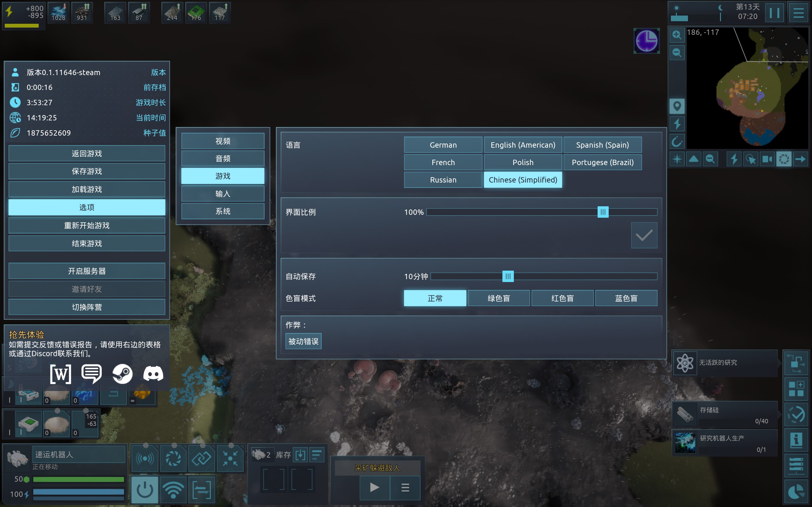Click the 界面比例 slider handle
Image resolution: width=812 pixels, height=507 pixels.
click(x=603, y=212)
